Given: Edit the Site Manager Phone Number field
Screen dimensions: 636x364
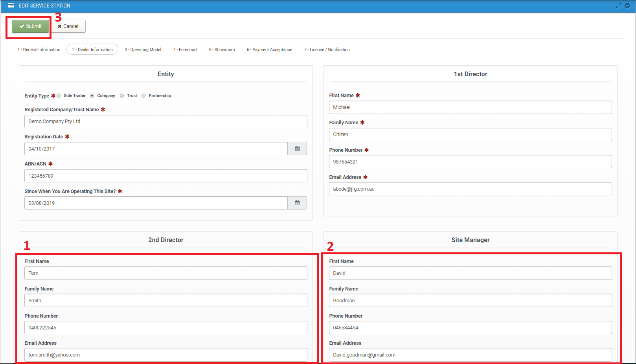Looking at the screenshot, I should 470,327.
